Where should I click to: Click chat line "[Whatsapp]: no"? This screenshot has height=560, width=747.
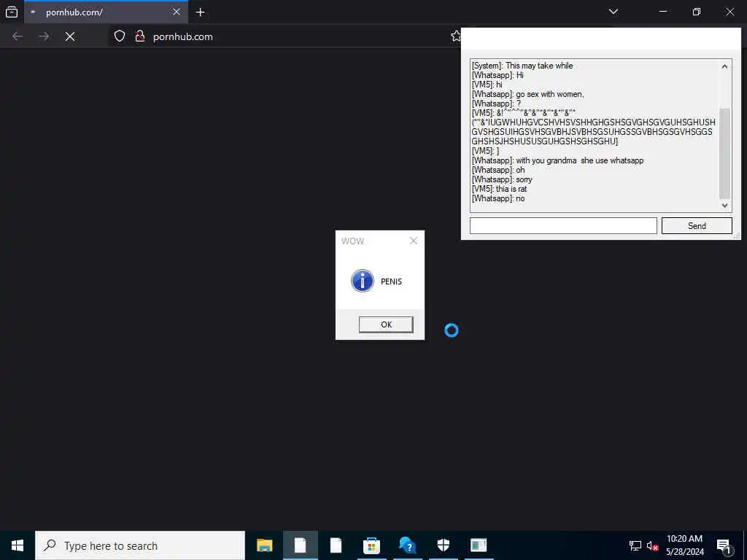click(x=498, y=198)
